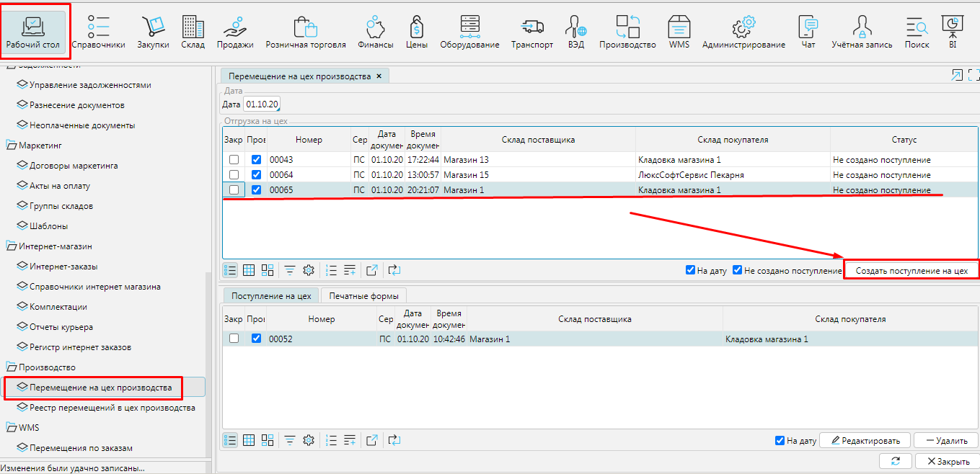Viewport: 980px width, 474px height.
Task: Collapse the Интернет-магазин folder in sidebar
Action: 12,246
